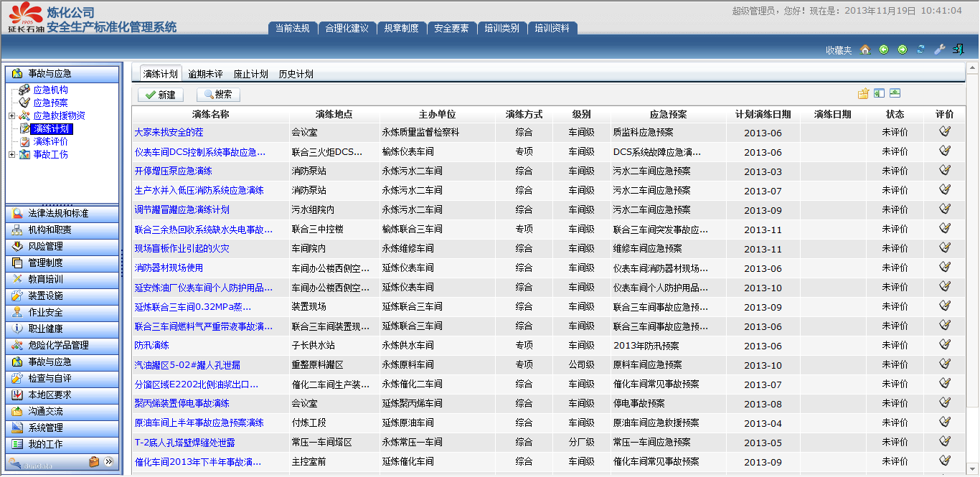This screenshot has height=477, width=980.
Task: Open evaluation icon for 现场盲板作业引起的火灾 row
Action: pyautogui.click(x=945, y=247)
